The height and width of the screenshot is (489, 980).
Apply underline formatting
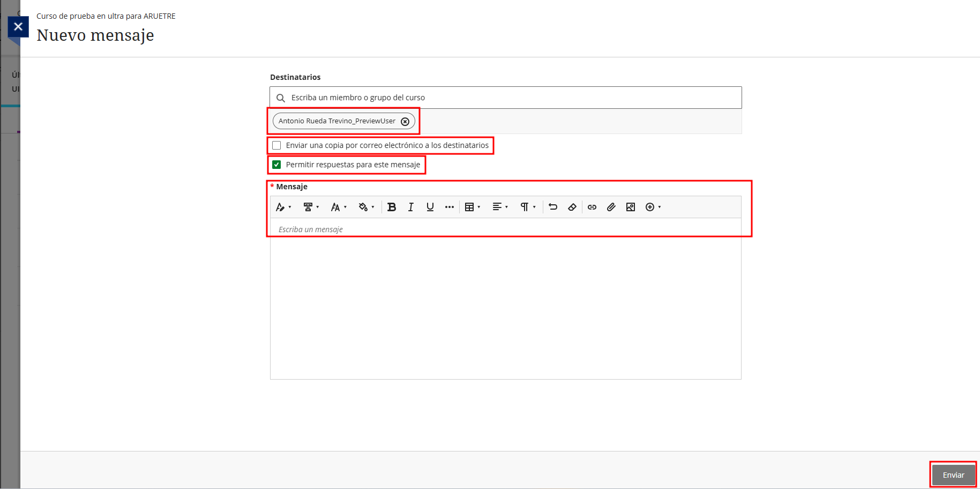[430, 207]
